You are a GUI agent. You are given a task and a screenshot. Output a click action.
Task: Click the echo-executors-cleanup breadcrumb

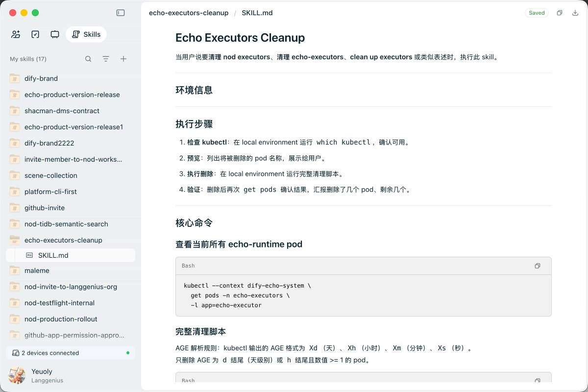189,13
